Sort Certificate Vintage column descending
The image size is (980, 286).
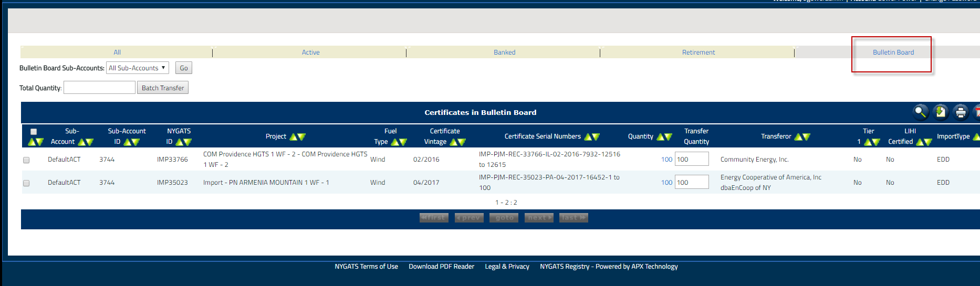(462, 142)
